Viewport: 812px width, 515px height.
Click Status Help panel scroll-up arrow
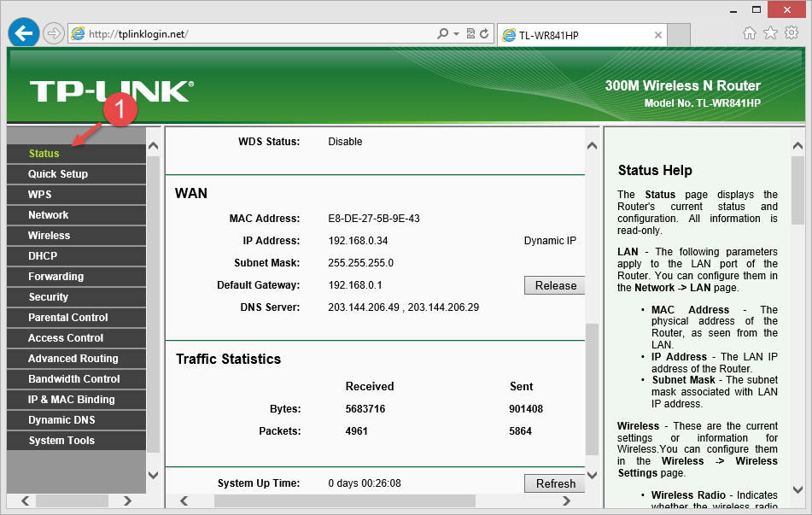(798, 146)
